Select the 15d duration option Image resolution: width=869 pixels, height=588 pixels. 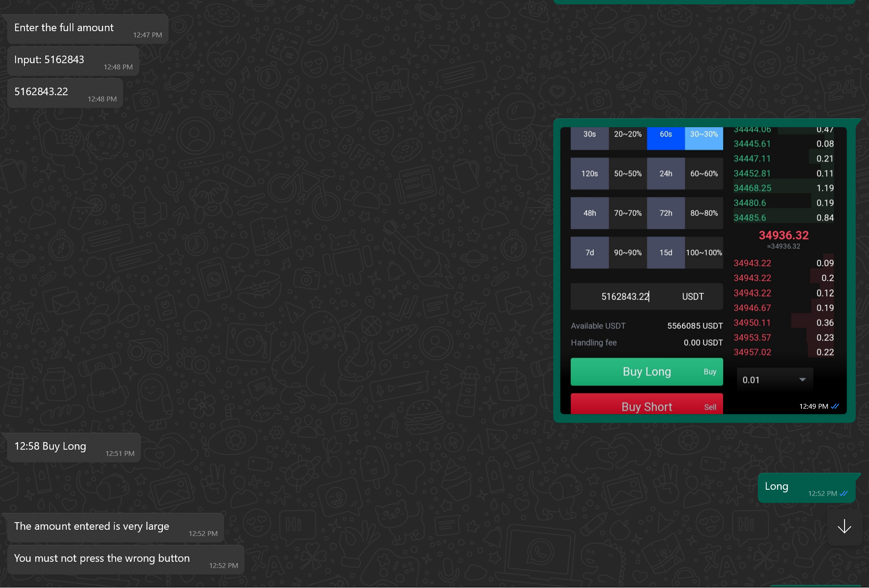tap(665, 253)
